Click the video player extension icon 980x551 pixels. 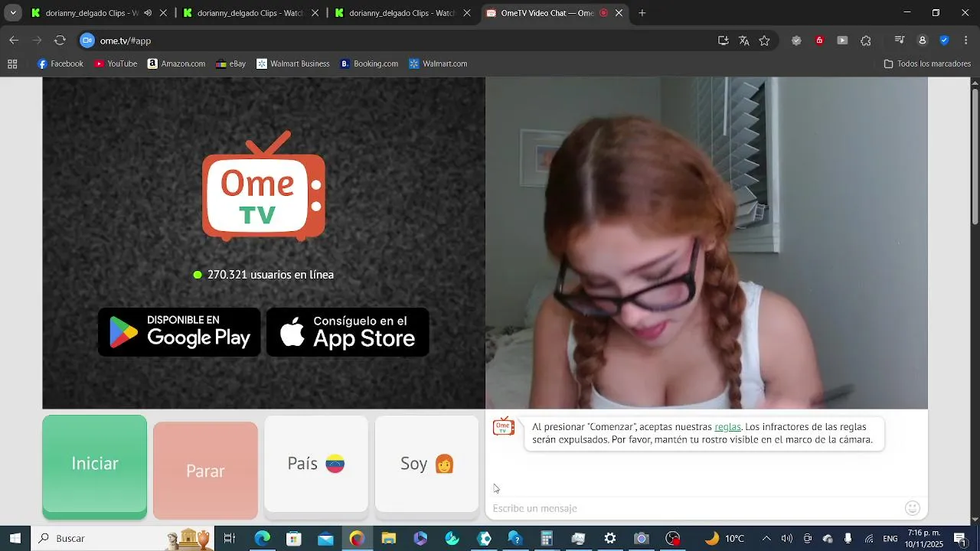842,41
